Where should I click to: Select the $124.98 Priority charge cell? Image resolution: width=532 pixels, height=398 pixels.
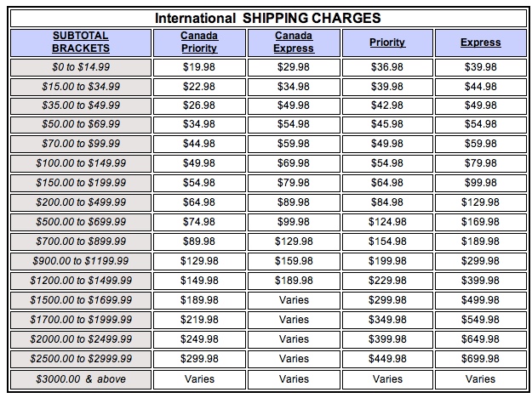(x=387, y=222)
